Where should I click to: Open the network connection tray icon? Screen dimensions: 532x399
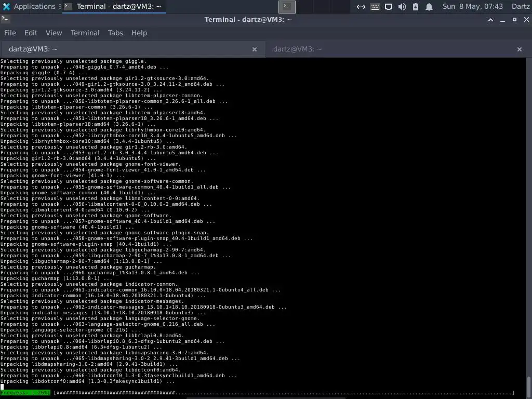(361, 7)
